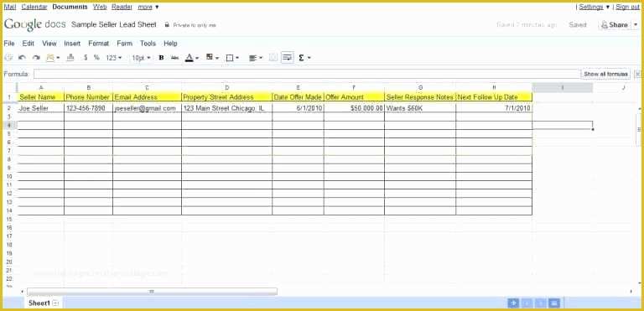Viewport: 644px width, 311px height.
Task: Click the horizontal scrollbar thumb
Action: [152, 291]
